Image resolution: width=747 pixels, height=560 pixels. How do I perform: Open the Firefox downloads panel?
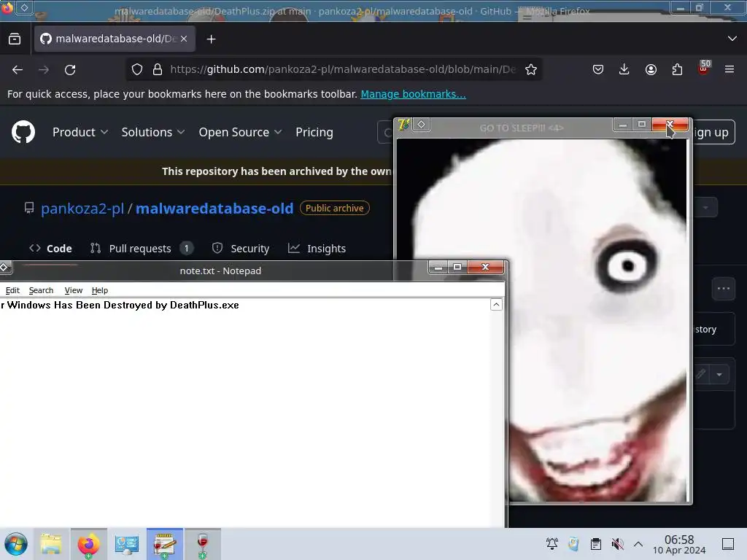(624, 69)
